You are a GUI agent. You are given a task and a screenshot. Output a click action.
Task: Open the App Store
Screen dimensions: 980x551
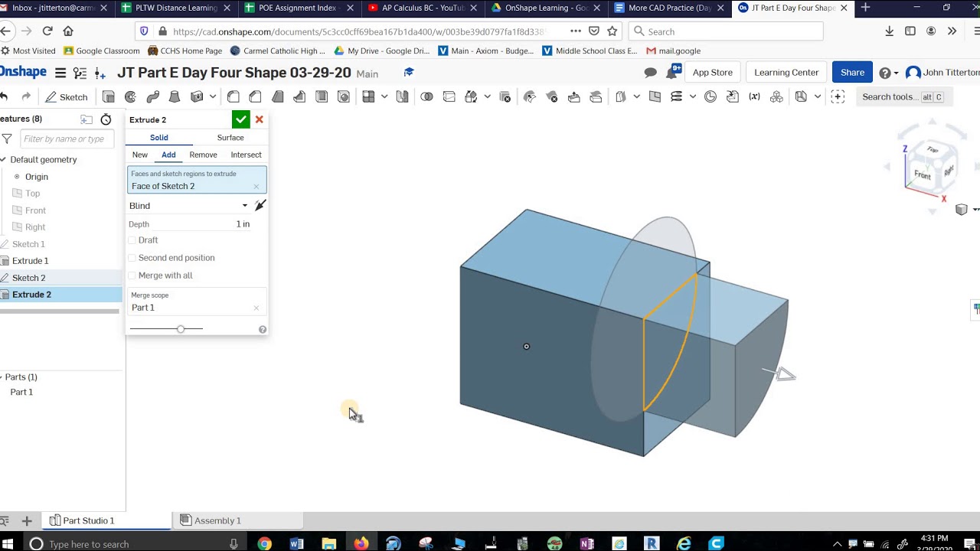click(x=713, y=73)
